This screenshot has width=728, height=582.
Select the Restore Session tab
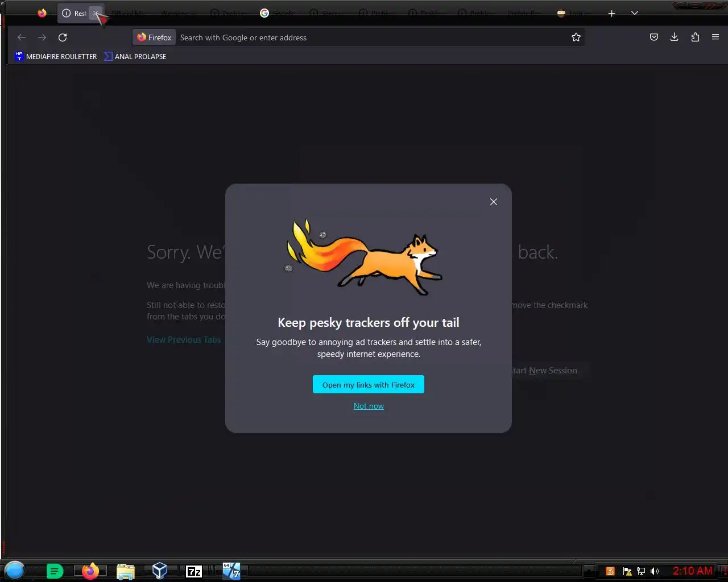(74, 13)
